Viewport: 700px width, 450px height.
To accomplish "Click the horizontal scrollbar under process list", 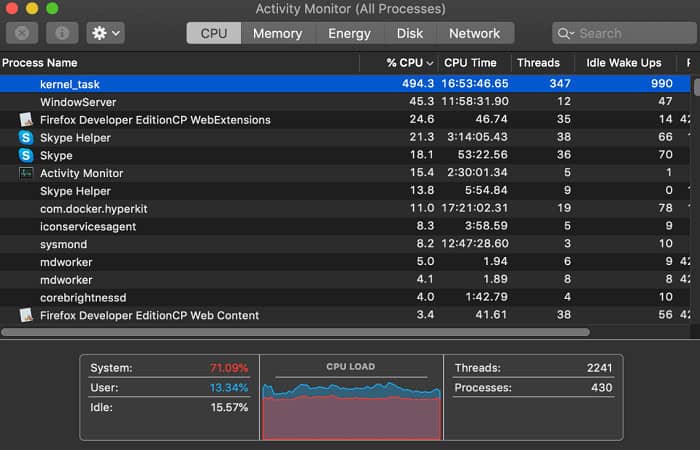I will pos(296,332).
